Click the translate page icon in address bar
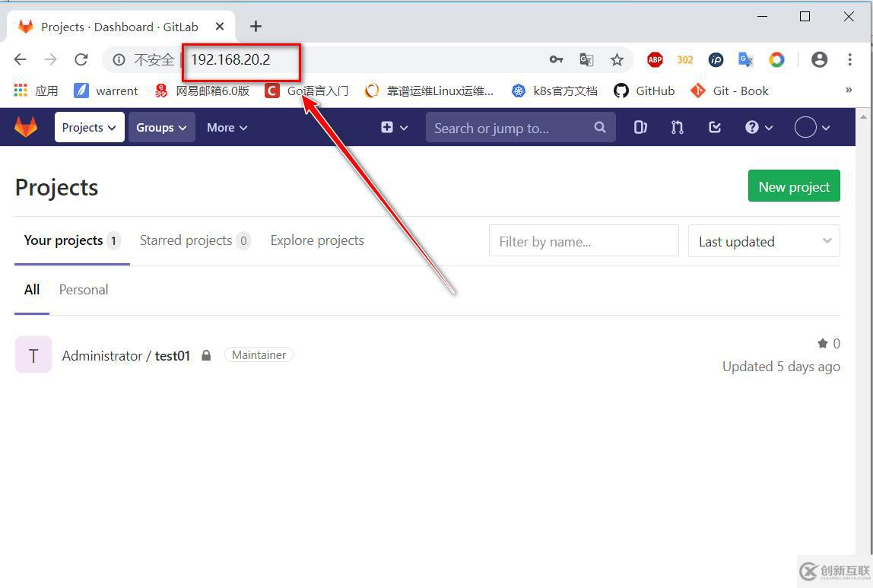 586,59
